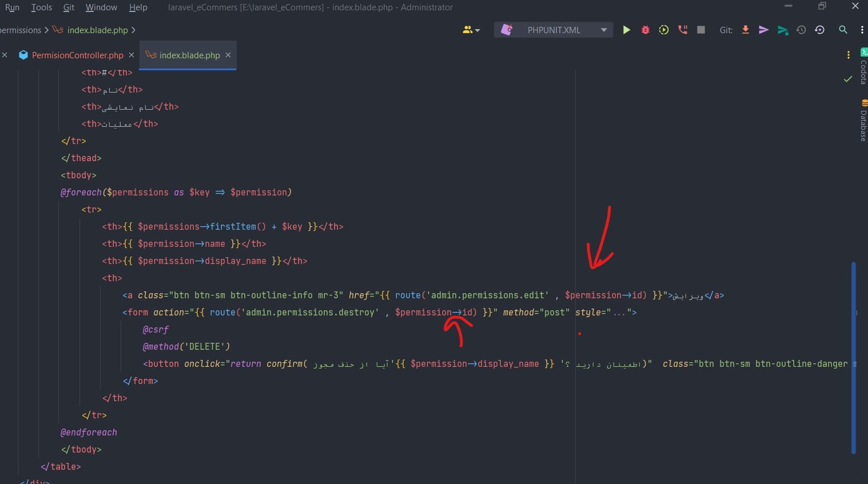Click the <th>#</th> header line
This screenshot has height=484, width=868.
click(107, 73)
